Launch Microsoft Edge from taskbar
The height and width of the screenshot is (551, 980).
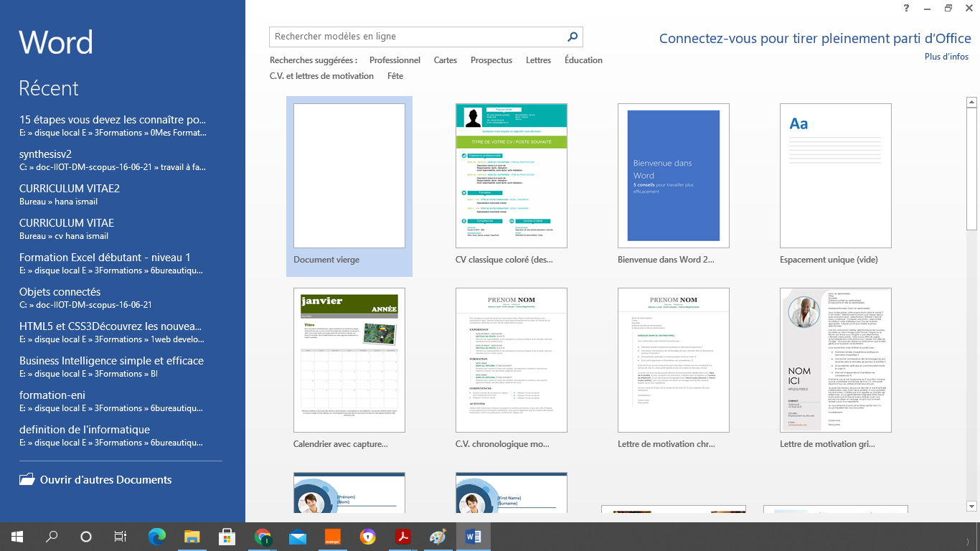[156, 537]
